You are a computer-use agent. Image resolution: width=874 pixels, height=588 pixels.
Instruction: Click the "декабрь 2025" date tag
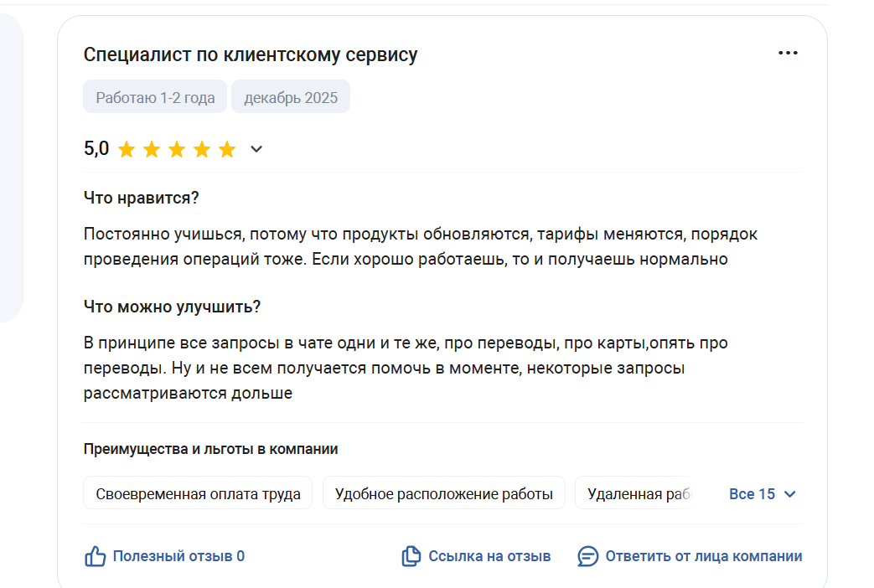pyautogui.click(x=291, y=98)
